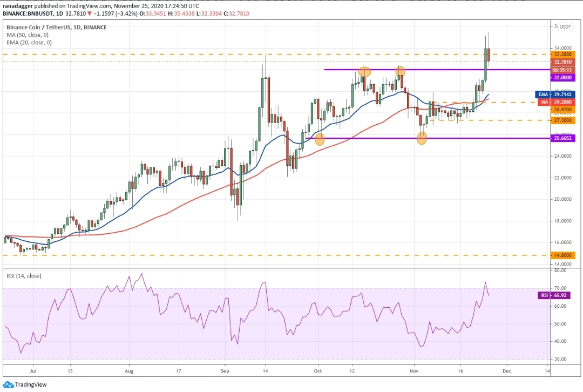The image size is (583, 392).
Task: Click the 18.0000 tick on the price axis
Action: 563,221
